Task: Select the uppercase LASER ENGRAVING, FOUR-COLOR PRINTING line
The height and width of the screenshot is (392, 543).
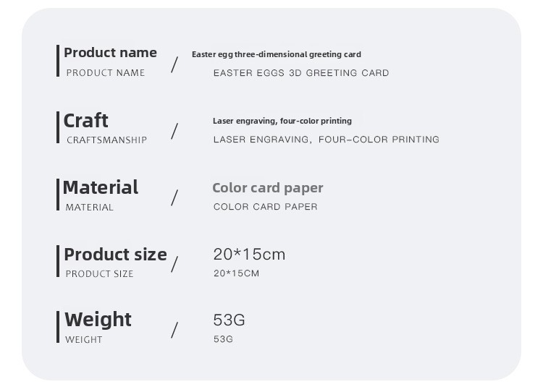Action: tap(327, 140)
